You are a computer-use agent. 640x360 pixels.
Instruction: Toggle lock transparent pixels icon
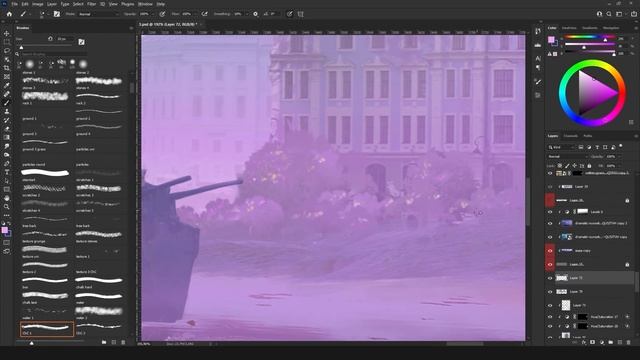tap(560, 166)
